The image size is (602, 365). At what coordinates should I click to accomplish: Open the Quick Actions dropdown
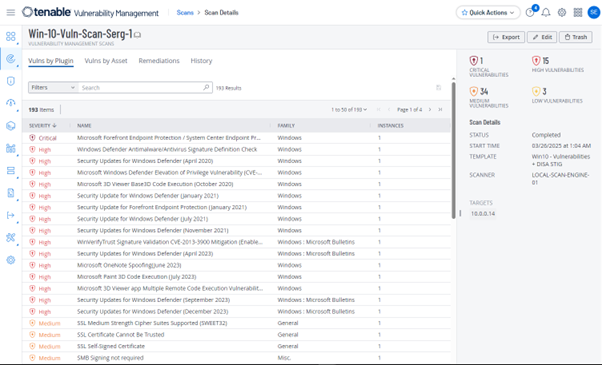coord(488,13)
